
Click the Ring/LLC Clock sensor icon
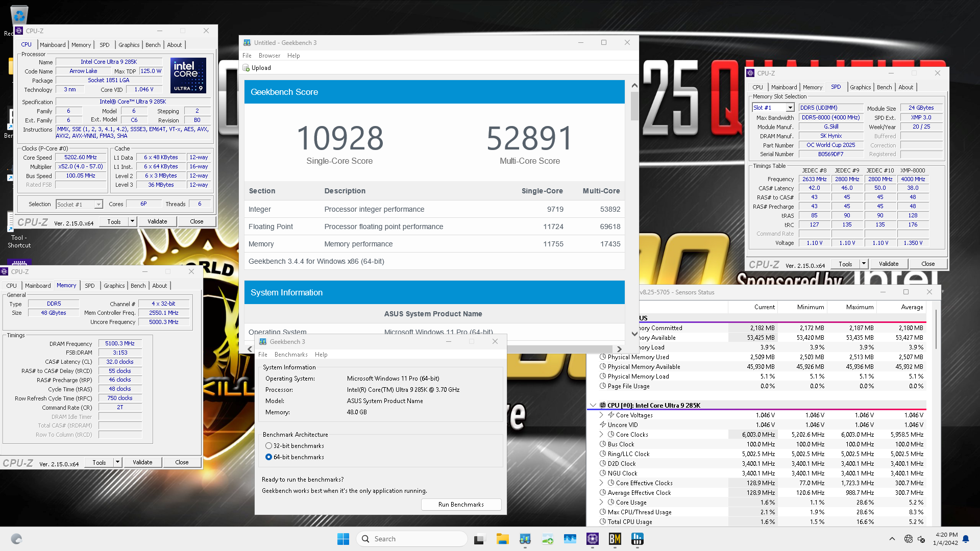(x=603, y=454)
